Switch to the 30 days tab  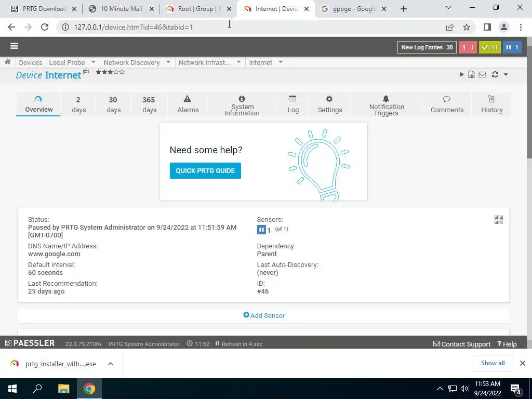[x=113, y=104]
